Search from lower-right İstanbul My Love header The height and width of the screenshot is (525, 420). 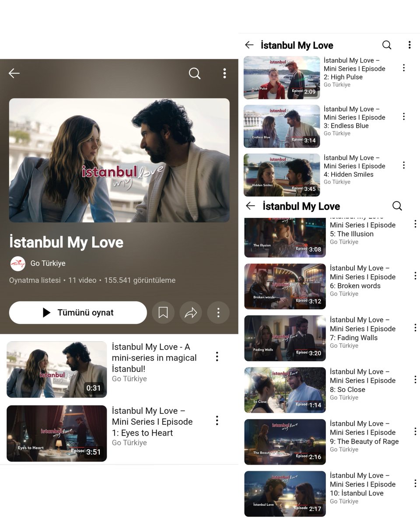(x=397, y=206)
